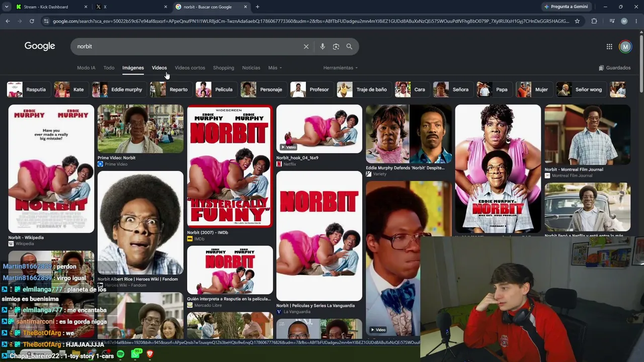
Task: Select the Modo IA search tab
Action: point(86,68)
